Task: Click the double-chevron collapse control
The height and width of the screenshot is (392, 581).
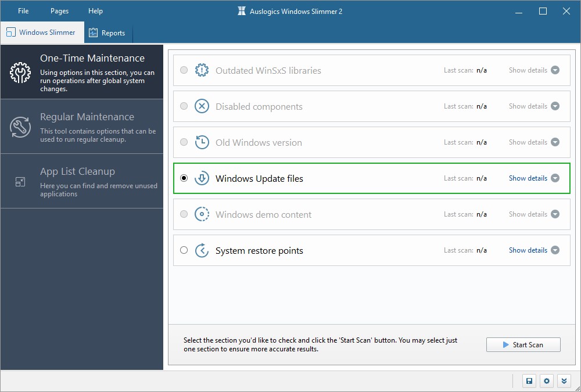Action: click(x=564, y=380)
